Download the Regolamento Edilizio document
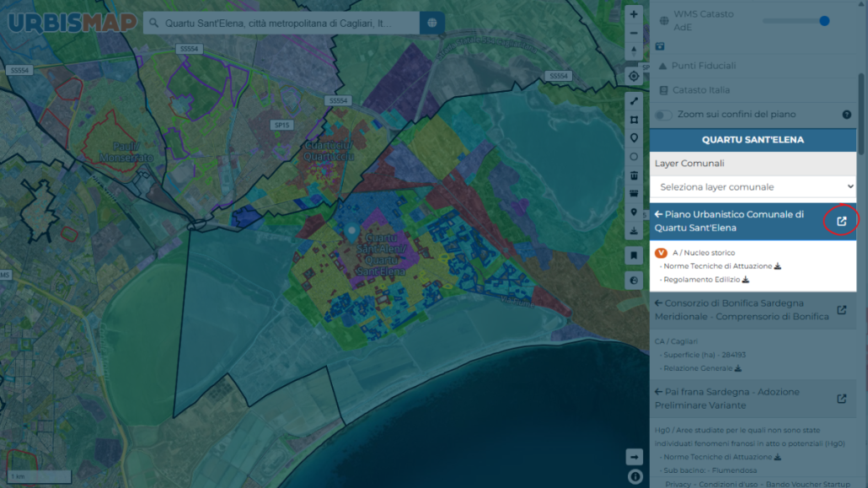The image size is (868, 488). click(746, 279)
